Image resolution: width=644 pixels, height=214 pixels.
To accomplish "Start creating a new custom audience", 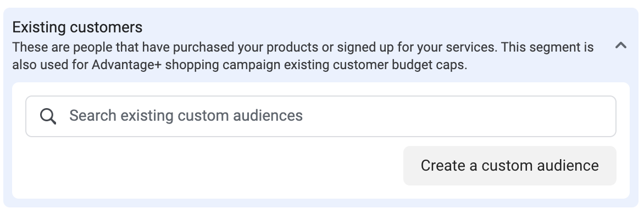I will pos(510,166).
